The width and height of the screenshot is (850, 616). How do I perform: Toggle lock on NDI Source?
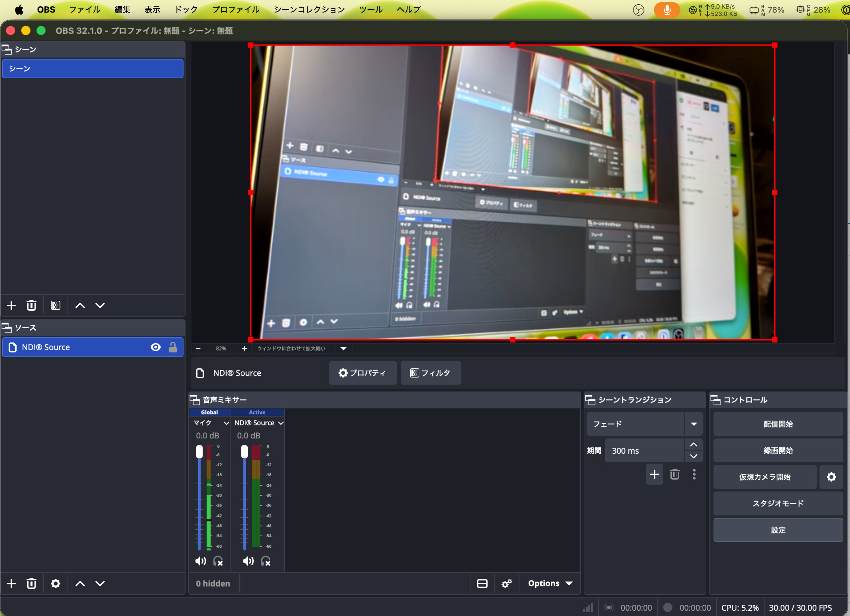(173, 347)
